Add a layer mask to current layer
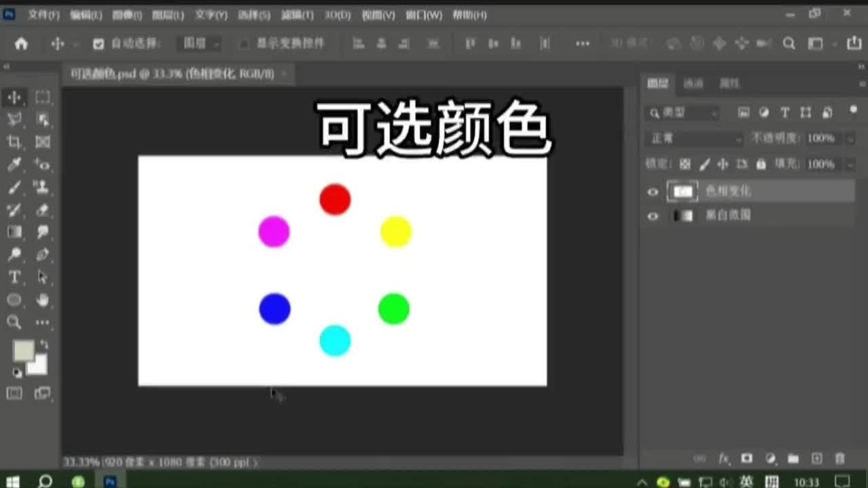Image resolution: width=868 pixels, height=488 pixels. coord(747,458)
